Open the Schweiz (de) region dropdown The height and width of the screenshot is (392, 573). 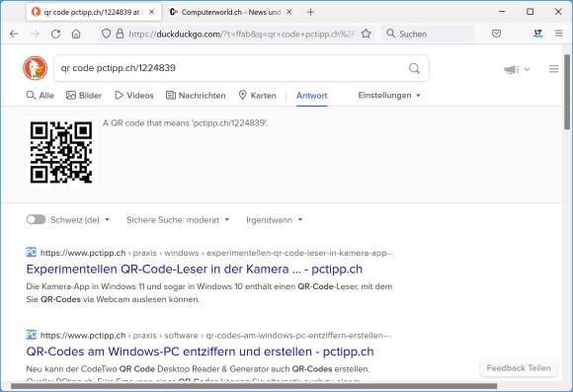click(x=80, y=220)
